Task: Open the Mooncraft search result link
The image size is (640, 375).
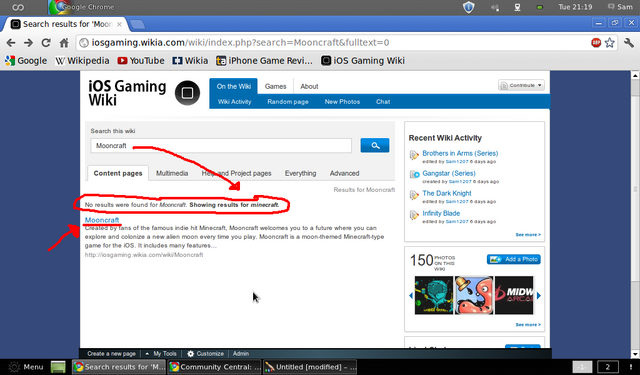Action: pos(102,220)
